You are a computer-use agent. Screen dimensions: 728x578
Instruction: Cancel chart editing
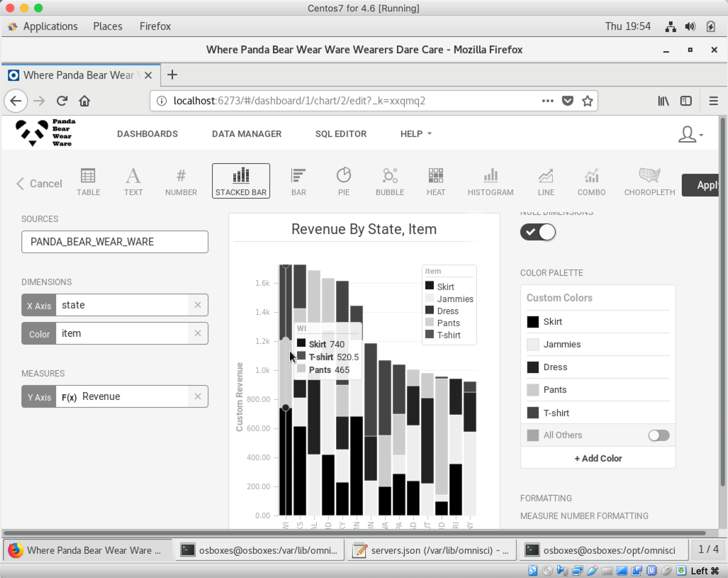point(39,184)
